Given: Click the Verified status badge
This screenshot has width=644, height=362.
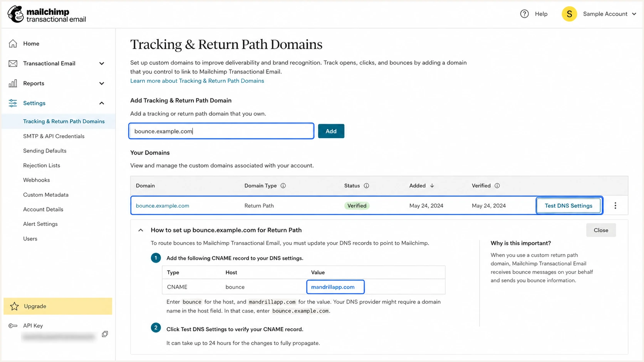Looking at the screenshot, I should point(357,206).
